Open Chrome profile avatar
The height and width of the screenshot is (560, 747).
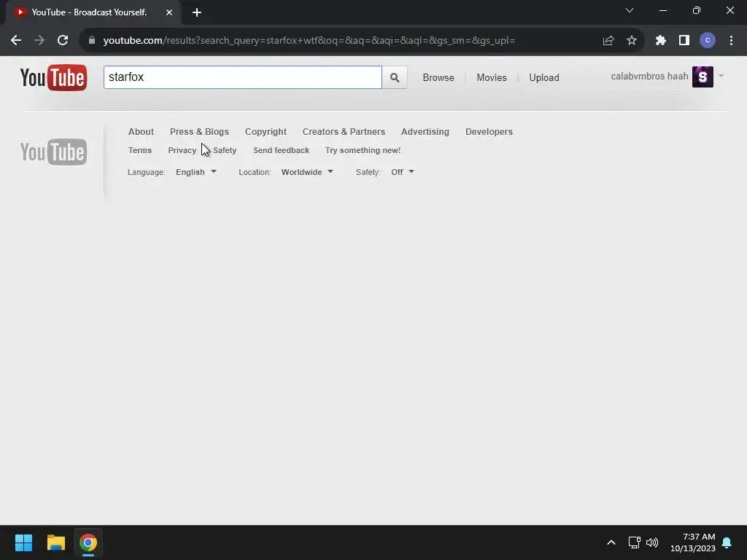(x=708, y=41)
